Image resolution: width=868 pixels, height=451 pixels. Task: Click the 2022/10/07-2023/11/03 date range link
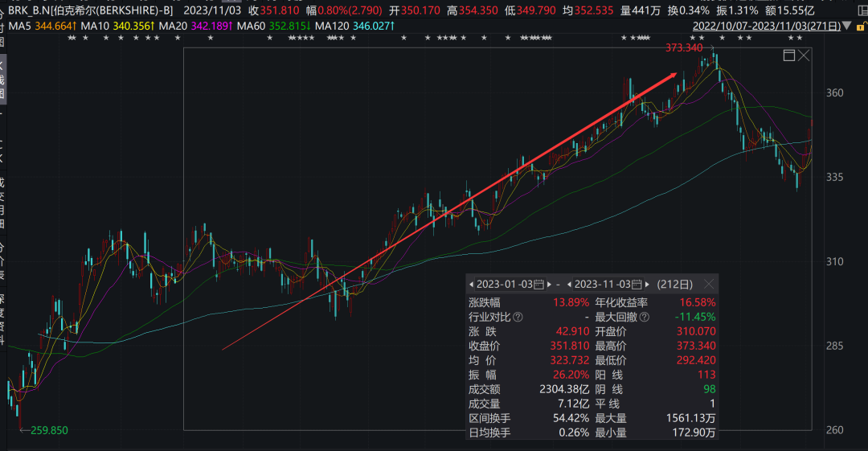766,26
